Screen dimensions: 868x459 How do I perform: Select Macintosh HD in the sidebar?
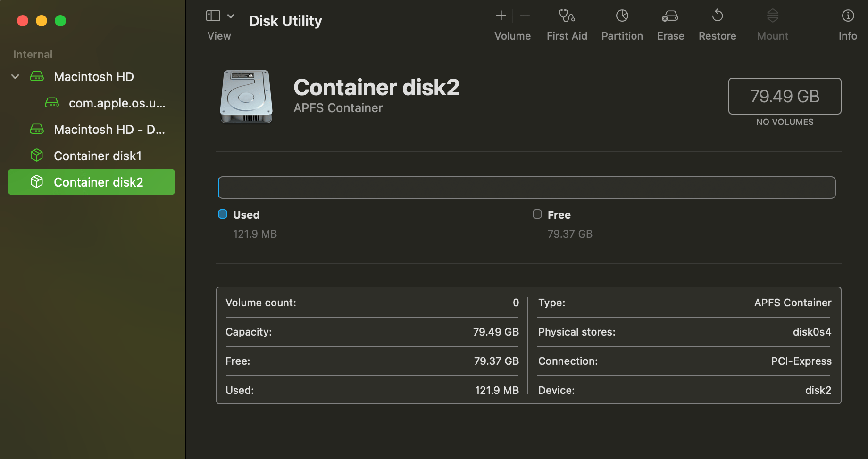pos(93,76)
